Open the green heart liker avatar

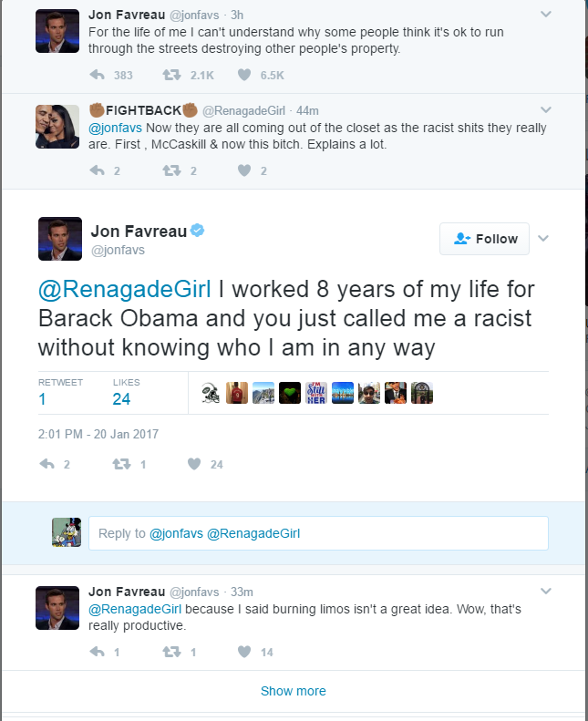(x=290, y=393)
